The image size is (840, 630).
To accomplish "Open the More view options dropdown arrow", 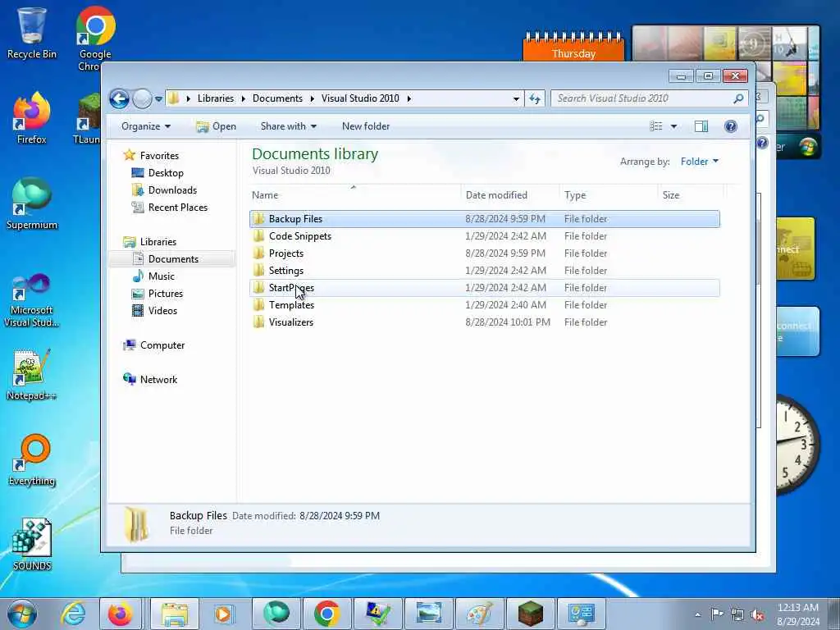I will tap(674, 126).
